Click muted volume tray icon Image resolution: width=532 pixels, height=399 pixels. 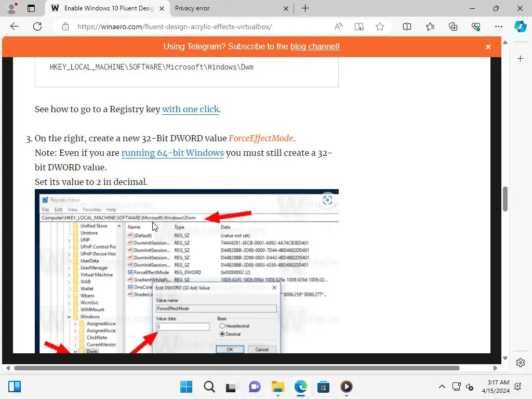click(470, 387)
